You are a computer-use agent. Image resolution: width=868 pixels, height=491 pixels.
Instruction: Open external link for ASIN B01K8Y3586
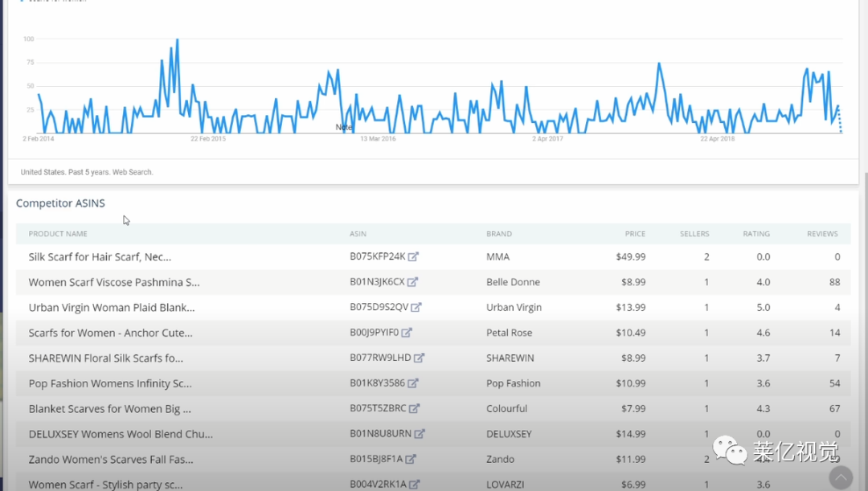point(413,383)
